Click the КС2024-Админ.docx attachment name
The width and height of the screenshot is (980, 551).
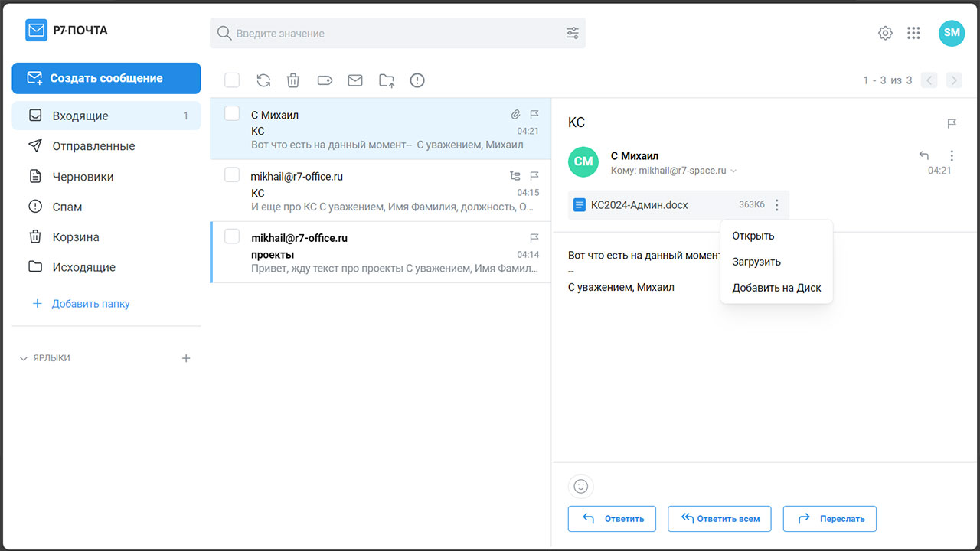click(639, 205)
